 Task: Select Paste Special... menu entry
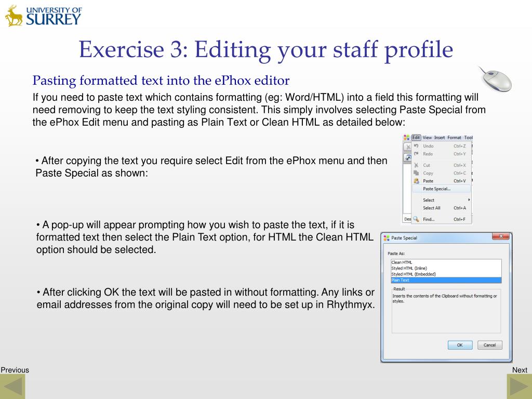pyautogui.click(x=442, y=189)
